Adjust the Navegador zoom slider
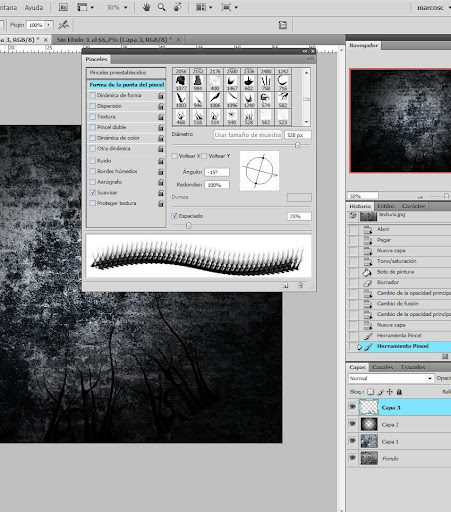 [446, 196]
